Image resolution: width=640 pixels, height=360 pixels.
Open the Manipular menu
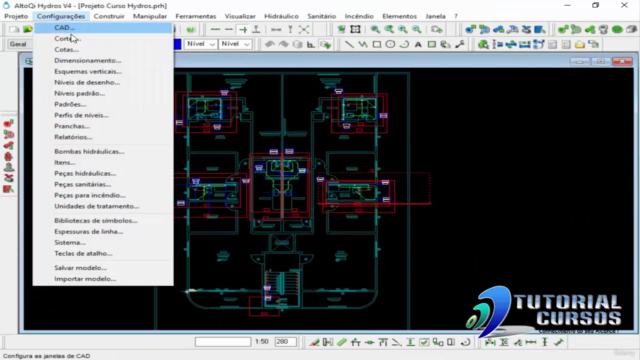[x=150, y=16]
